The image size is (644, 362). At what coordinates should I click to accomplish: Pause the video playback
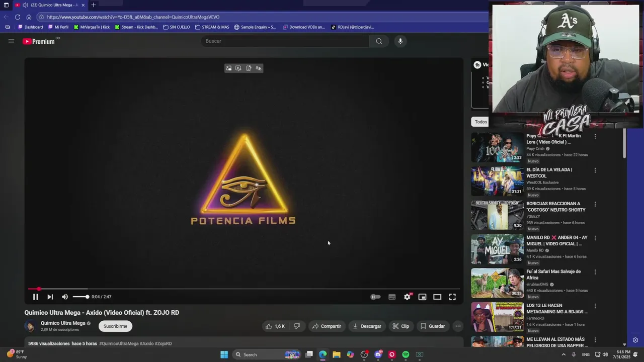coord(36,297)
